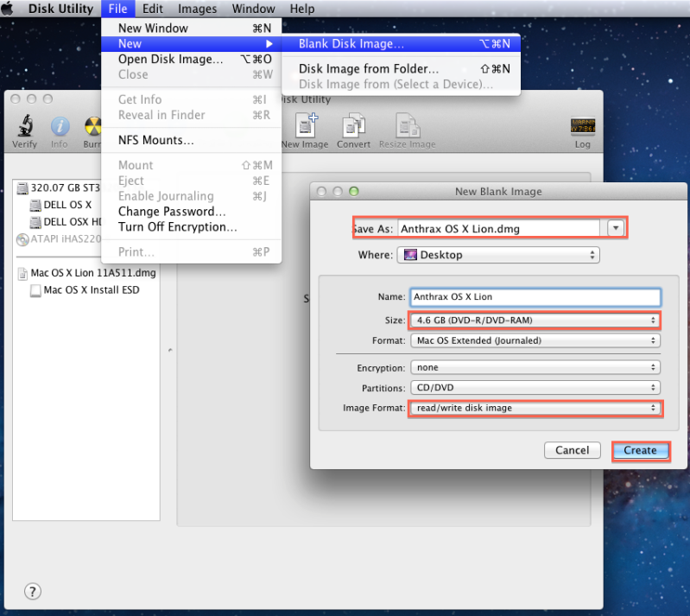The height and width of the screenshot is (616, 690).
Task: Open the Images menu
Action: [x=197, y=9]
